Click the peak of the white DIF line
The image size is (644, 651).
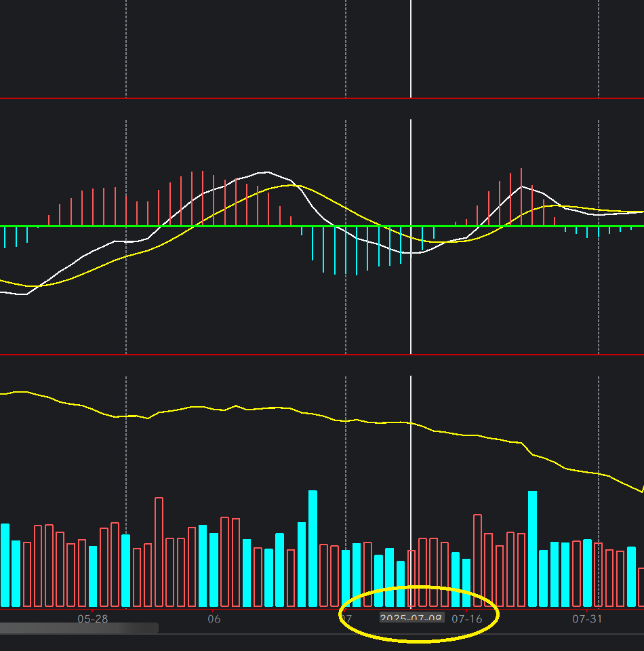pyautogui.click(x=266, y=172)
